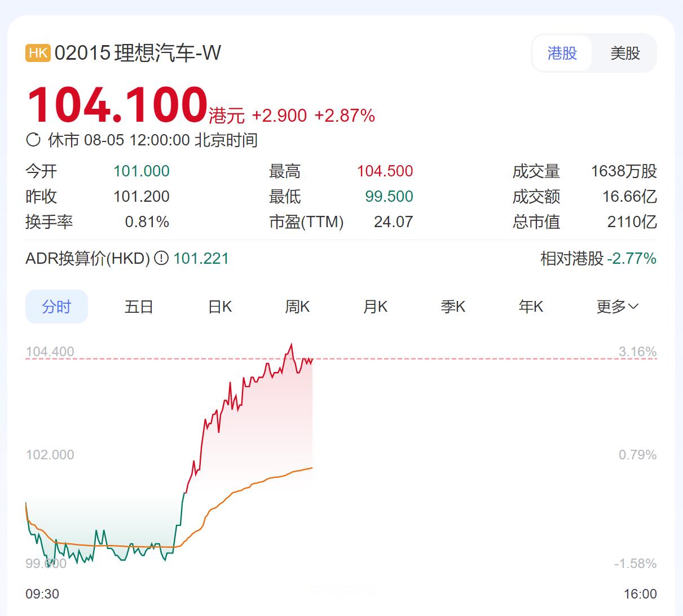The width and height of the screenshot is (683, 616).
Task: Click the 市盈(TTM) value 24.07
Action: pos(394,222)
